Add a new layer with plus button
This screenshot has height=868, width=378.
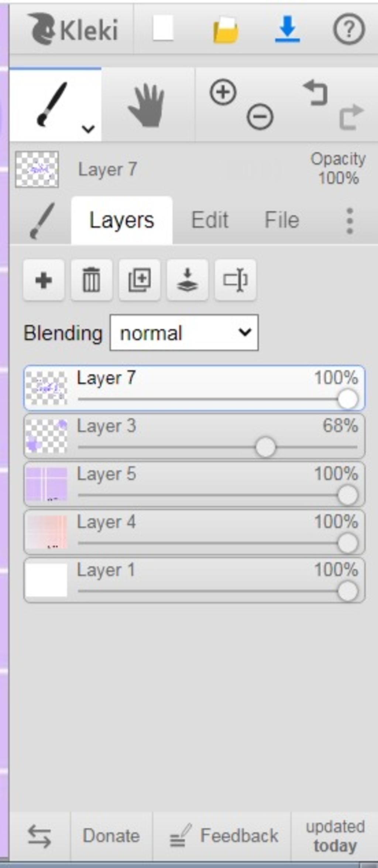(x=44, y=280)
